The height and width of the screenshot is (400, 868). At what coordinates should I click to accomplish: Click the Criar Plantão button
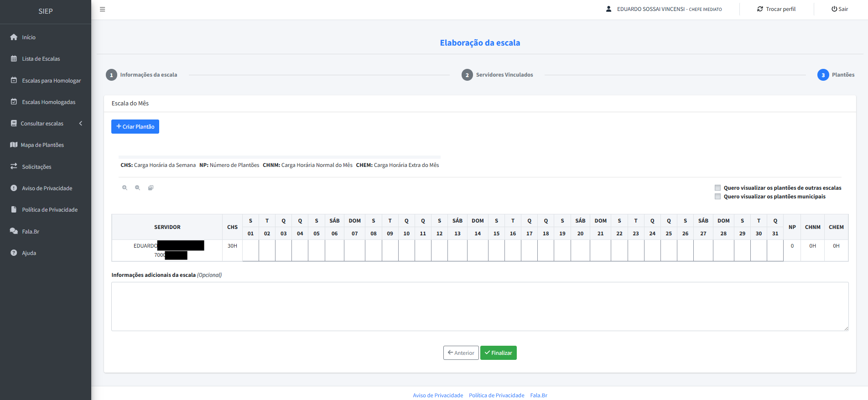coord(135,127)
